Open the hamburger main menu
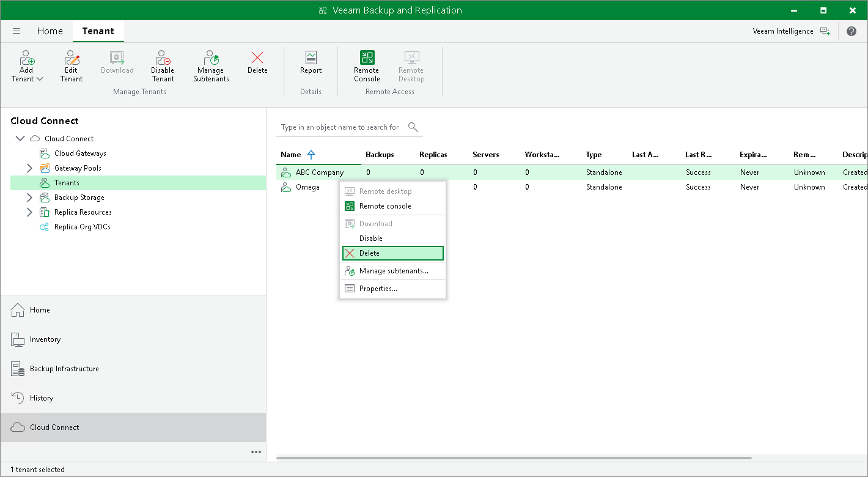 pos(17,31)
